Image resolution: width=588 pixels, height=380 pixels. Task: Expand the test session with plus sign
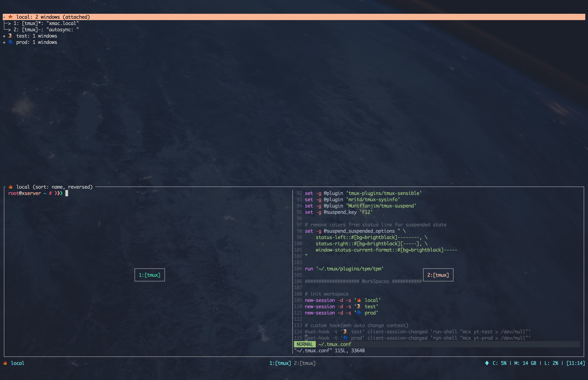(4, 36)
